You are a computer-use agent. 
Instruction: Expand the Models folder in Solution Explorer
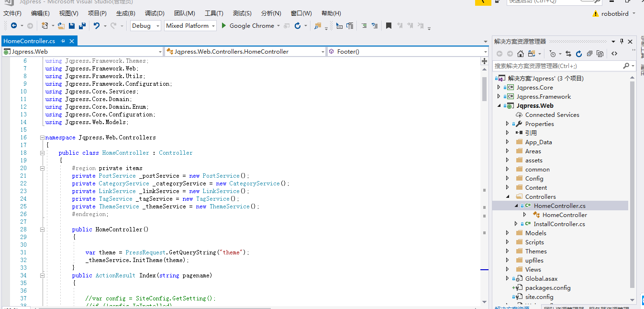tap(508, 233)
